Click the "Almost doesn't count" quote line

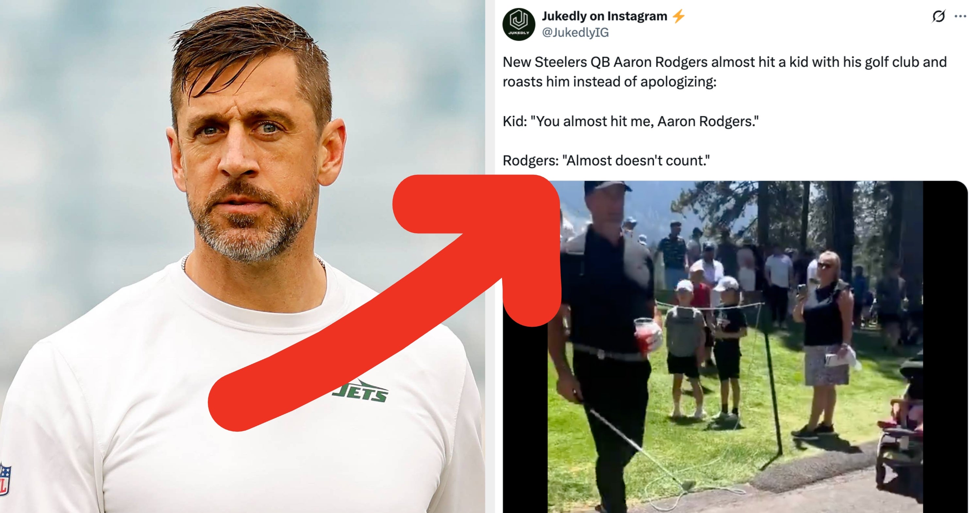(606, 160)
